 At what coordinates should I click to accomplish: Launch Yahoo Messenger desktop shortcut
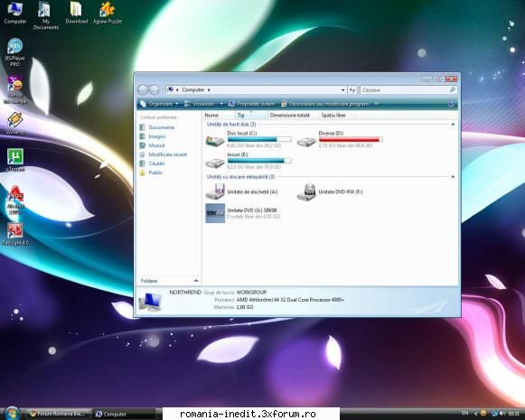tap(15, 89)
